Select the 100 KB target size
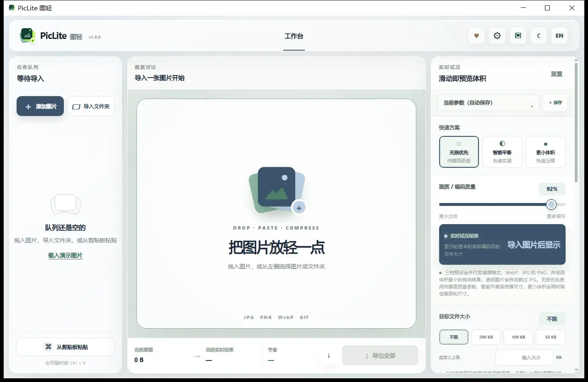Viewport: 588px width, 382px height. click(518, 337)
